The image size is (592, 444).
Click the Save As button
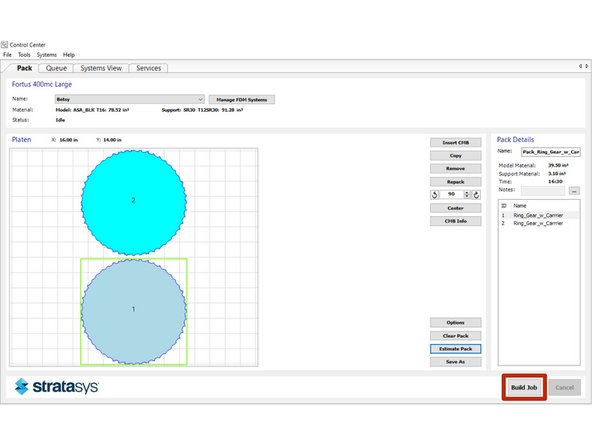point(456,362)
